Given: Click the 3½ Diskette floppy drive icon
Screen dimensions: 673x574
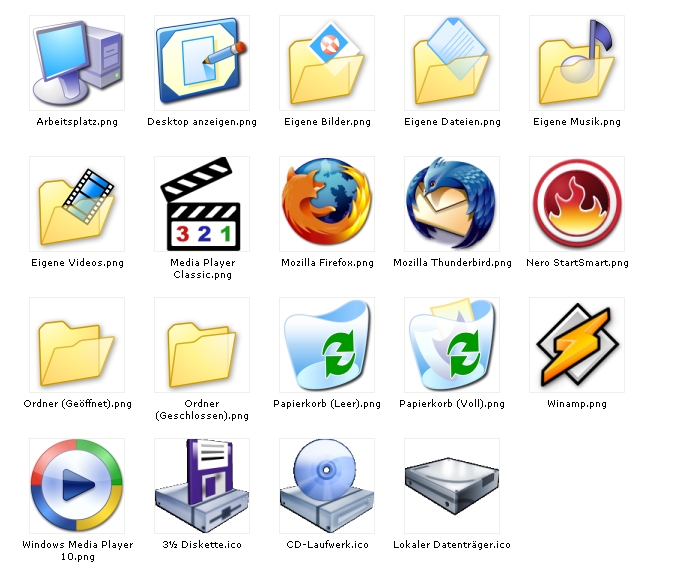Looking at the screenshot, I should pos(202,486).
